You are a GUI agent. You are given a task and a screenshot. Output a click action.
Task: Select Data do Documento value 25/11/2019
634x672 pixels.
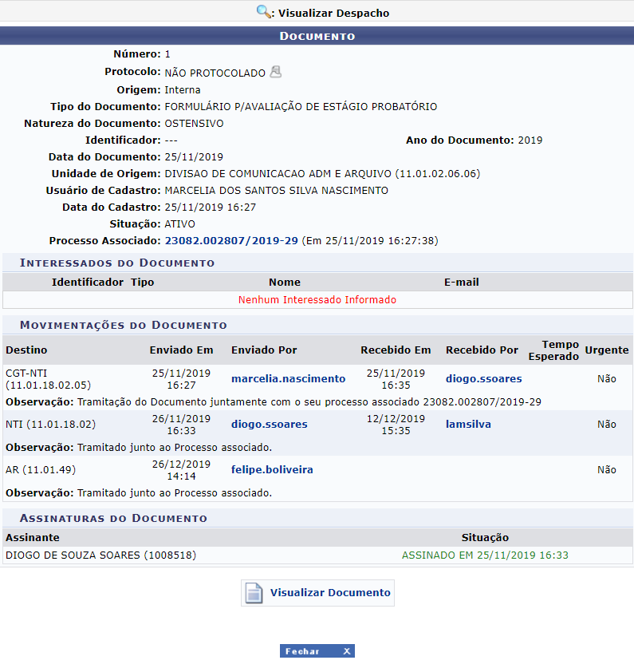click(194, 157)
